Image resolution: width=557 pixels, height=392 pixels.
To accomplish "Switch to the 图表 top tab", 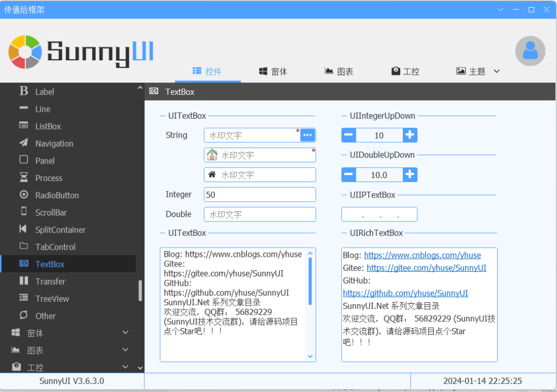I will [x=339, y=71].
